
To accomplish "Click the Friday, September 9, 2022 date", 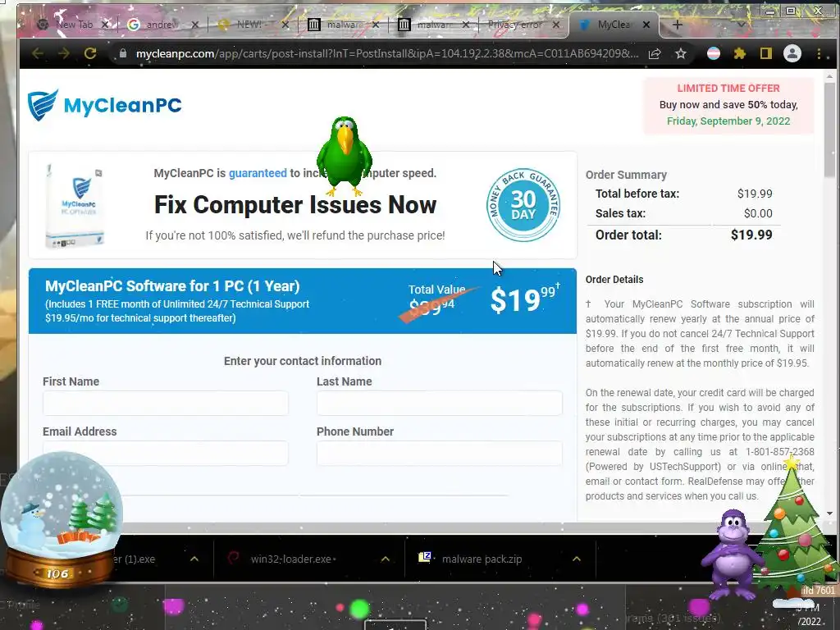I will pyautogui.click(x=728, y=121).
